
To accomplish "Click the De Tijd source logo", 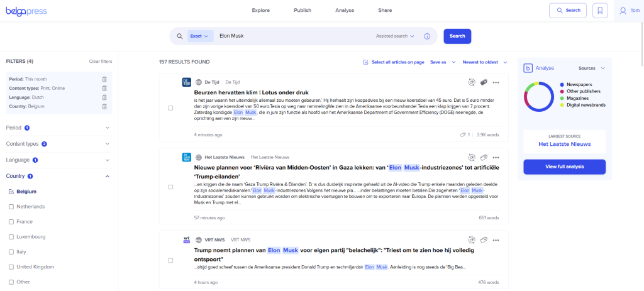I will pos(186,82).
